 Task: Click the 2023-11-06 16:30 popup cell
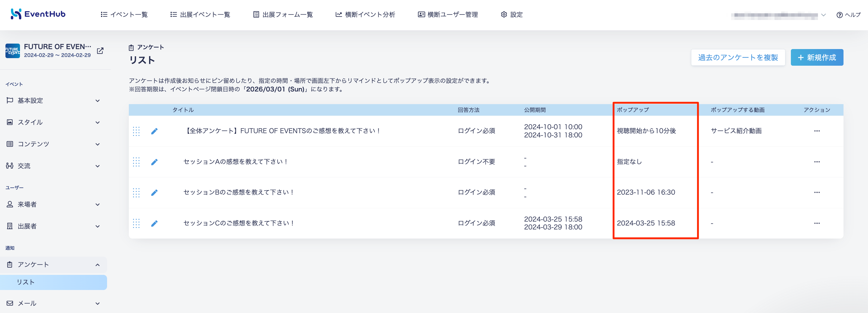pyautogui.click(x=646, y=192)
